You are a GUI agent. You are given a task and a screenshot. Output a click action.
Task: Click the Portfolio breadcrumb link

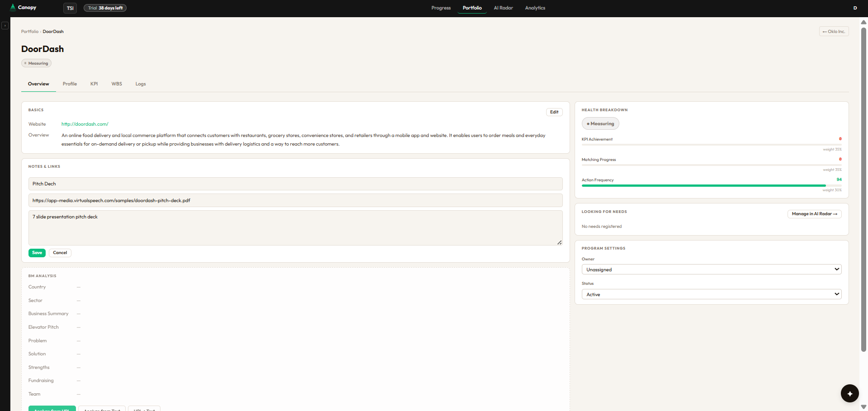(30, 32)
